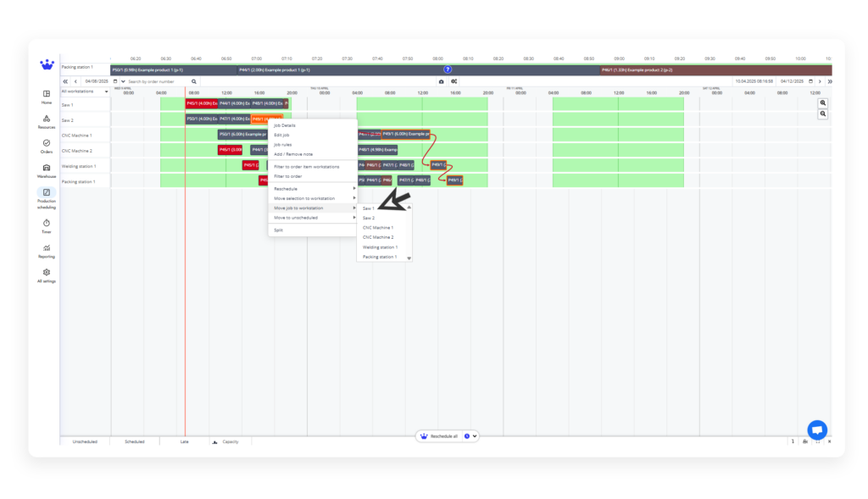Open Reporting from the sidebar

click(x=47, y=249)
